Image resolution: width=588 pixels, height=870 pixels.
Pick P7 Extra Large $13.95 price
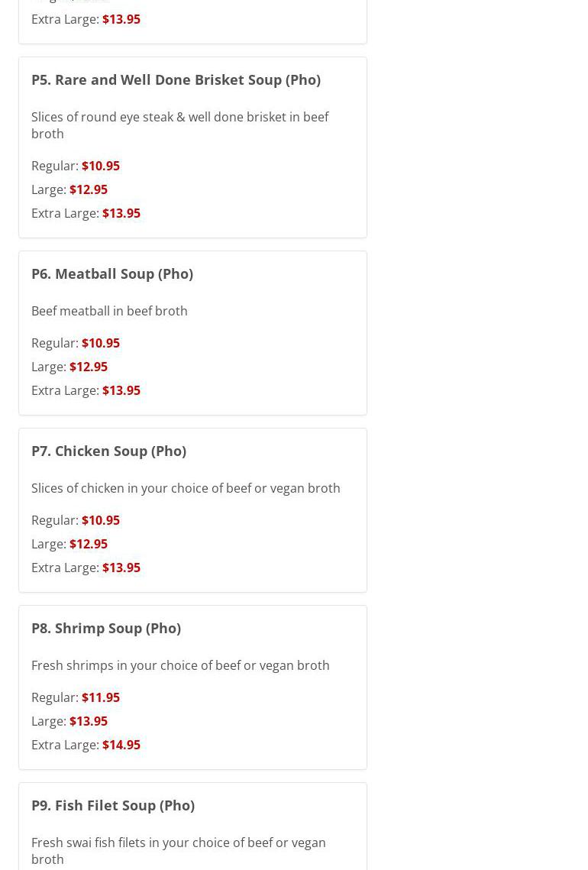pyautogui.click(x=121, y=568)
